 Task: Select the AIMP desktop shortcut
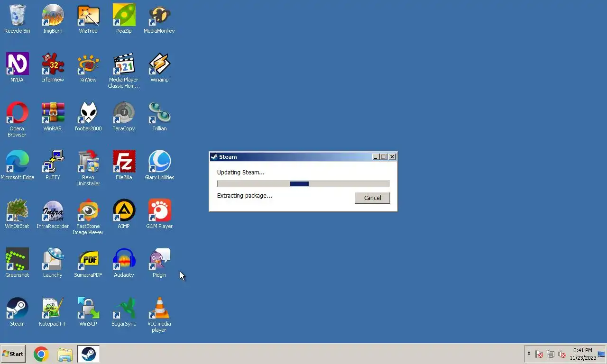click(x=124, y=214)
